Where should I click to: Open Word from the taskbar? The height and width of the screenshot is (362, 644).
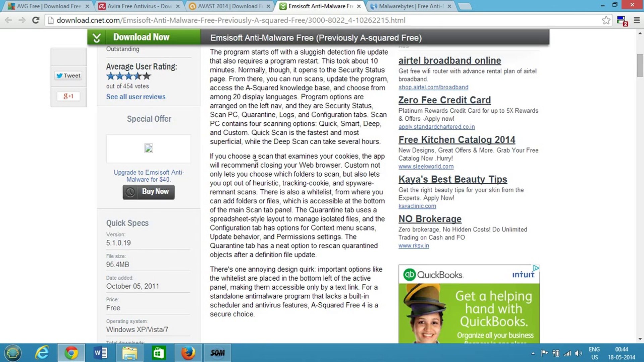[100, 353]
